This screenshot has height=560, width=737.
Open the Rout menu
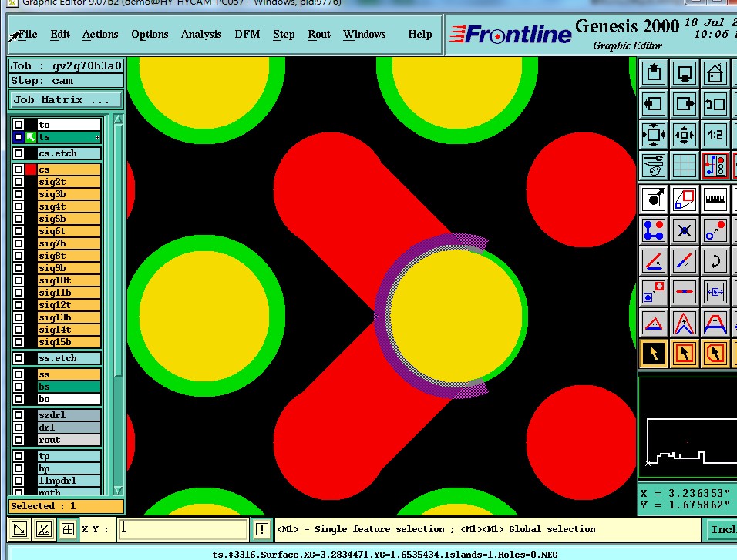coord(319,35)
